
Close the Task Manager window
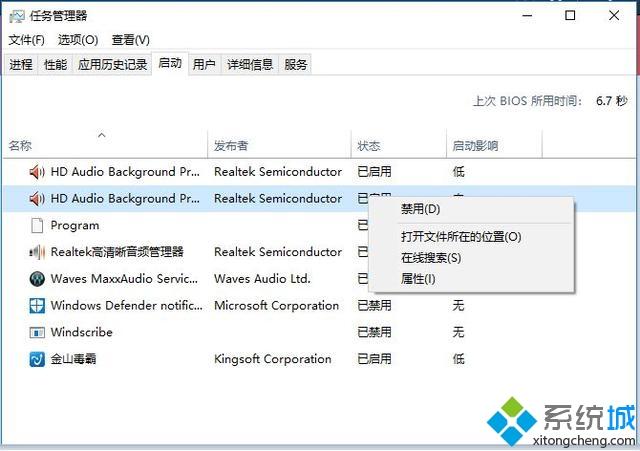(x=614, y=16)
